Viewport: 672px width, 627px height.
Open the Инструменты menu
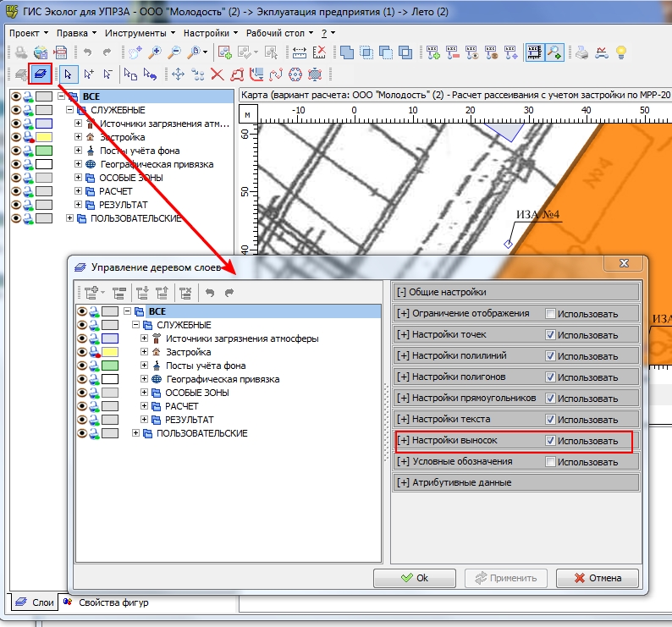pyautogui.click(x=140, y=33)
